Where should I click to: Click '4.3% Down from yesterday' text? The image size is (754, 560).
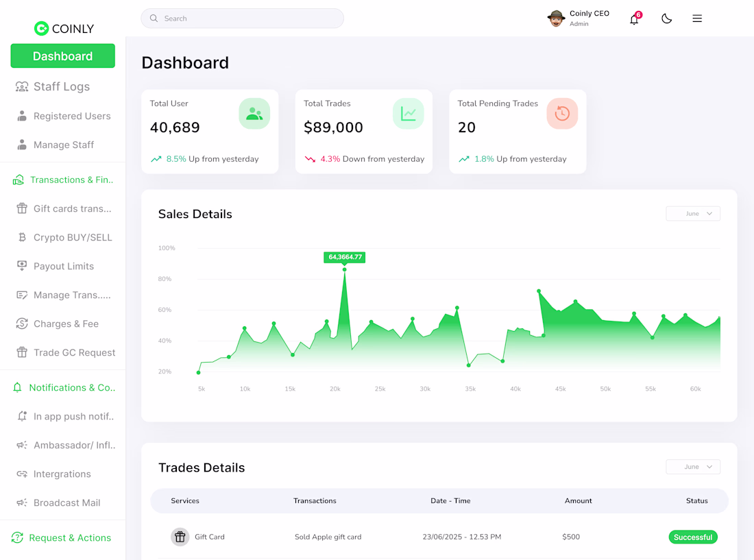point(372,159)
